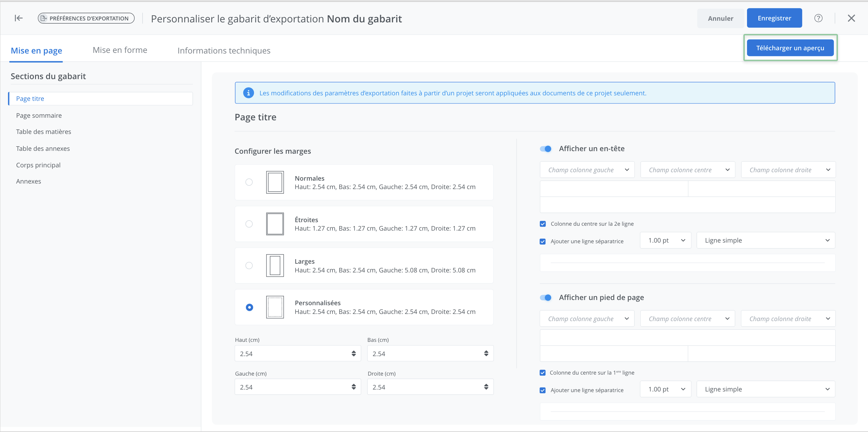Click the Personnalisées margin page thumbnail
The width and height of the screenshot is (868, 432).
(275, 307)
